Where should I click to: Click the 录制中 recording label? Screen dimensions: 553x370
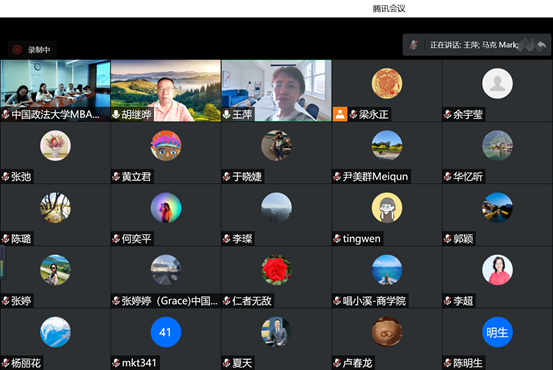click(39, 50)
